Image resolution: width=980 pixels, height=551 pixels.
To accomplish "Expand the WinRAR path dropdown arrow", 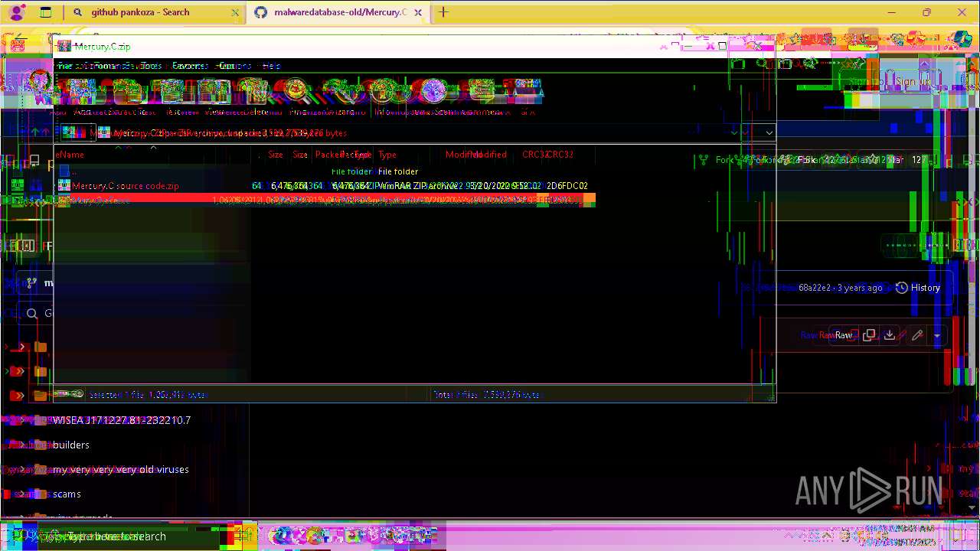I will (x=769, y=132).
